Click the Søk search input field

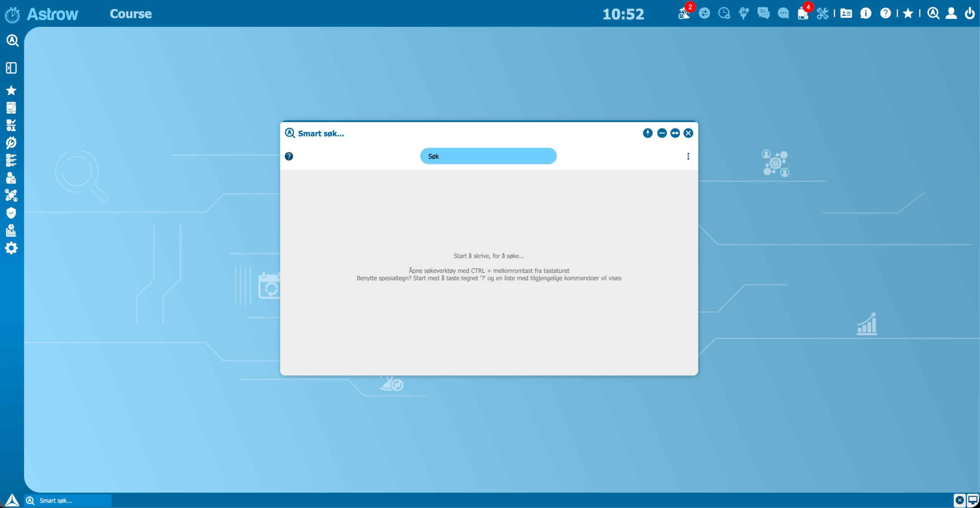click(x=488, y=156)
